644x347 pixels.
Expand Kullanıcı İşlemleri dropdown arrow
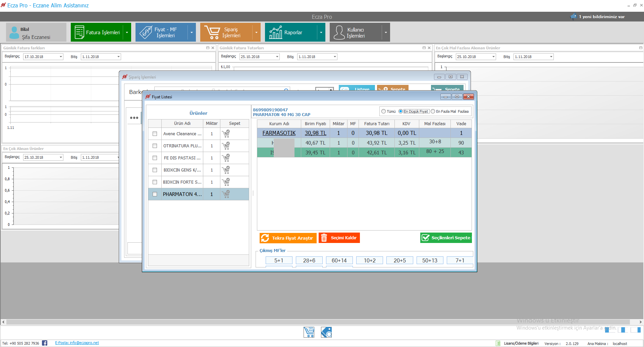click(x=386, y=33)
